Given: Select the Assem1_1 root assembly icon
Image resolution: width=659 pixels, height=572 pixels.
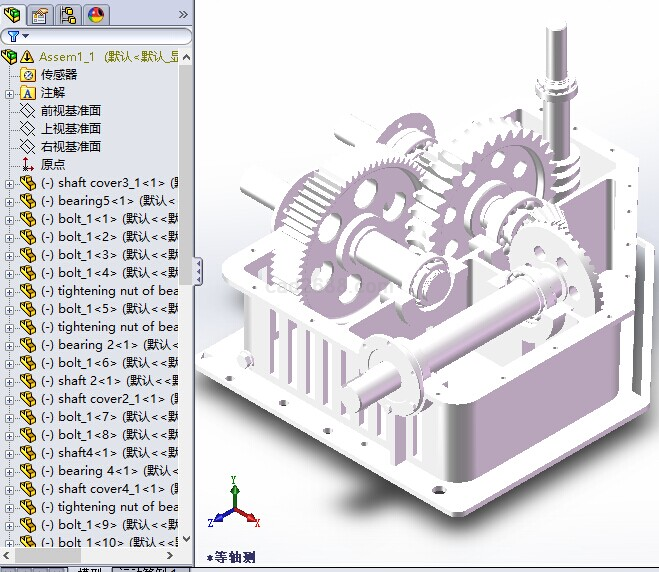Looking at the screenshot, I should (x=10, y=57).
